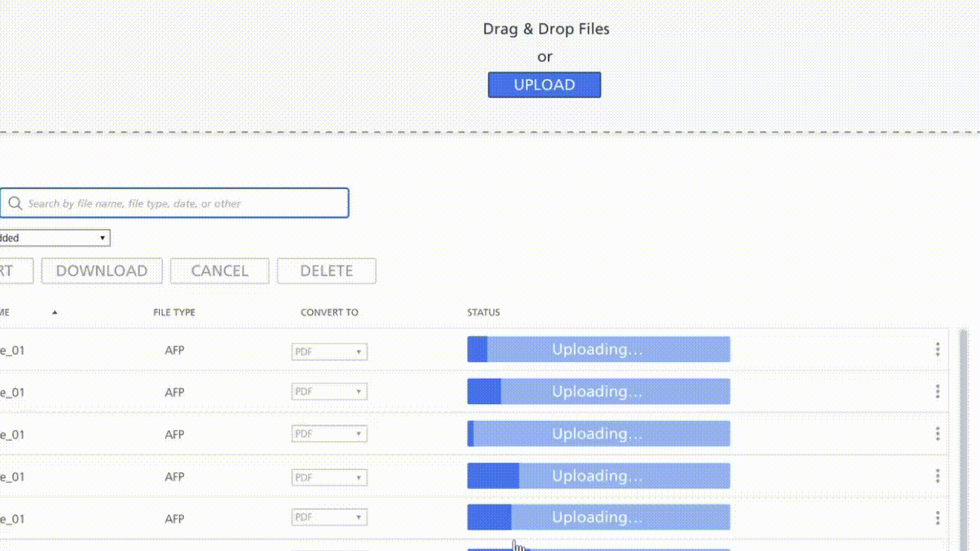Open the PDF conversion dropdown on the first row
Screen dimensions: 980x551
[x=359, y=351]
